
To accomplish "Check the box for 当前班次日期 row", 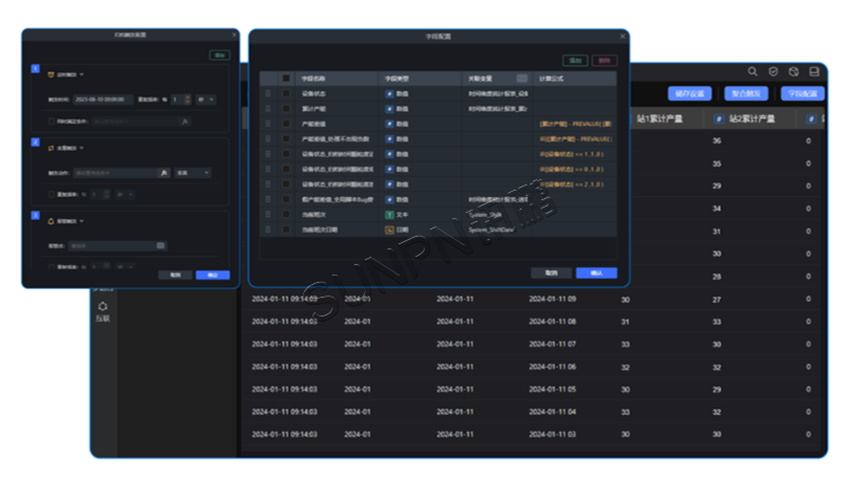I will point(286,229).
